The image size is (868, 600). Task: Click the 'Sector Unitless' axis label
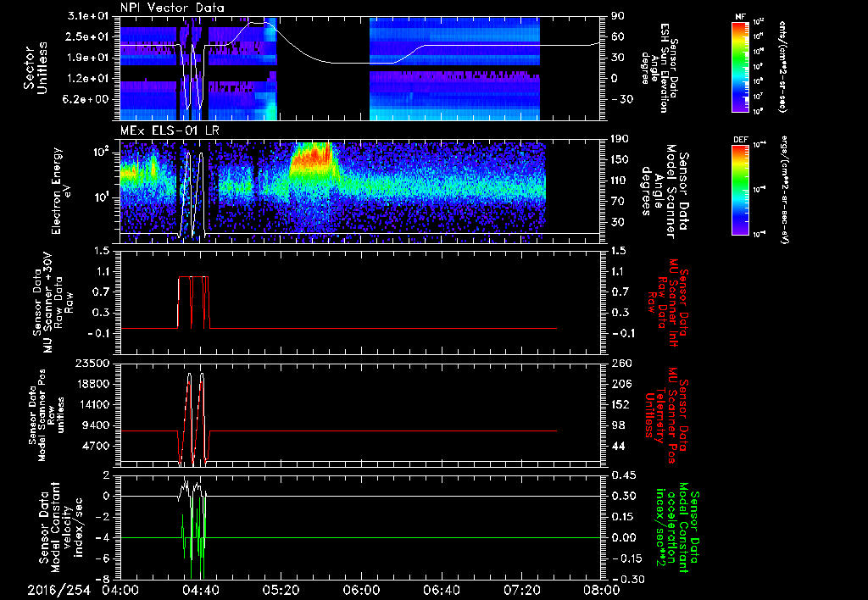[36, 68]
